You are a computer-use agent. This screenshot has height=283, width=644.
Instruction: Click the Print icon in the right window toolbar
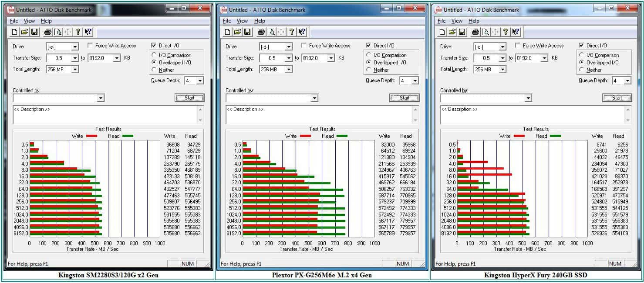click(x=475, y=32)
